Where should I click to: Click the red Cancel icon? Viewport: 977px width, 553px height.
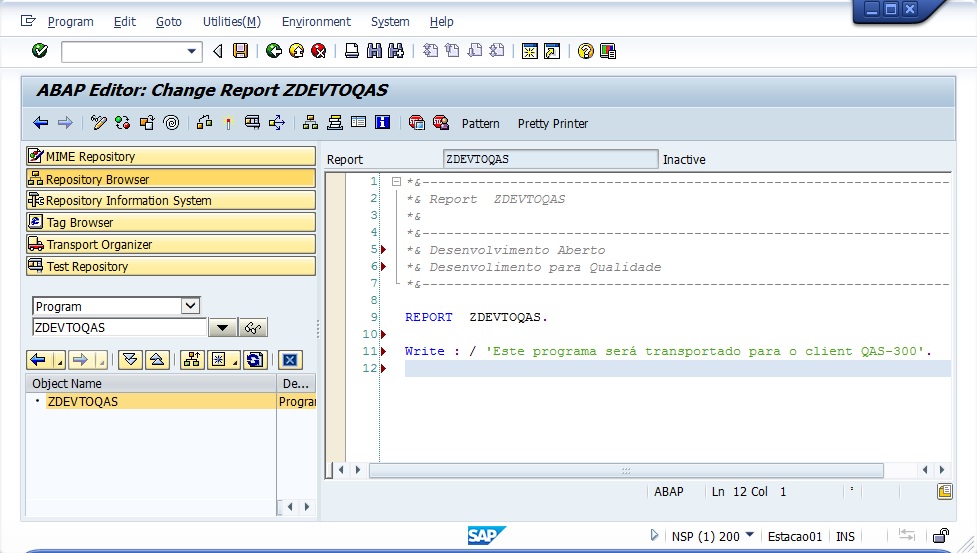[x=318, y=51]
